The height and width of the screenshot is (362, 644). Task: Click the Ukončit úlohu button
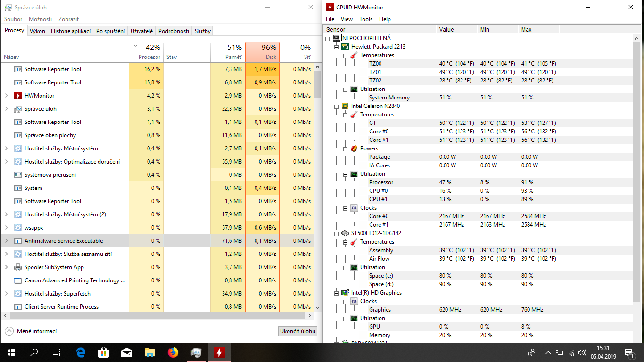pyautogui.click(x=297, y=331)
